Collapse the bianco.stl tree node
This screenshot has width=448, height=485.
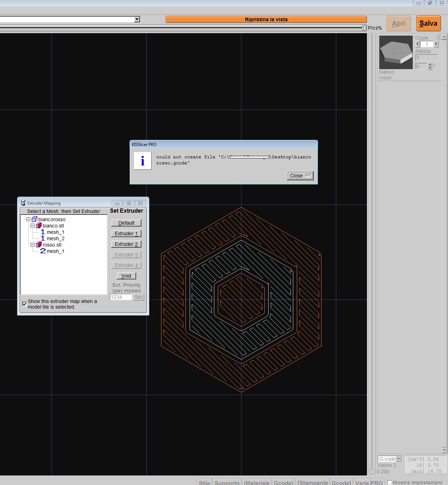tap(32, 226)
